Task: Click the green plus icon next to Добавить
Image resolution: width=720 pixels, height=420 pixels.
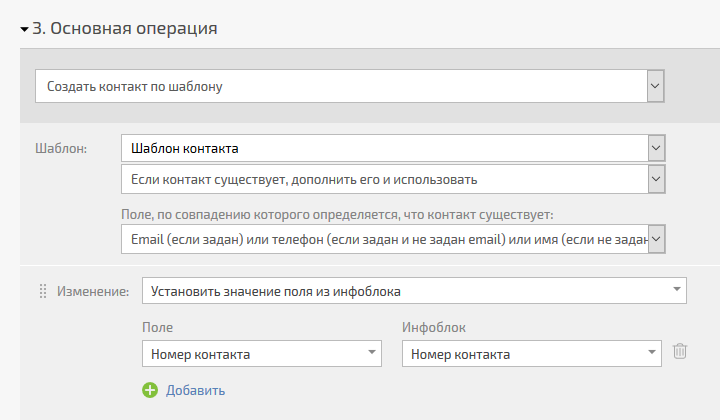Action: (x=150, y=390)
